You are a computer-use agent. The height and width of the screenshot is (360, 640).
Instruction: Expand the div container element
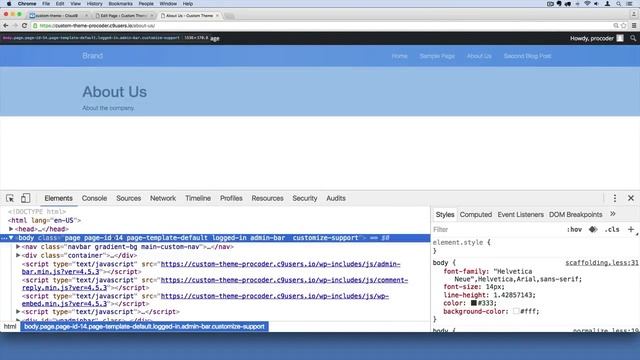click(x=18, y=255)
